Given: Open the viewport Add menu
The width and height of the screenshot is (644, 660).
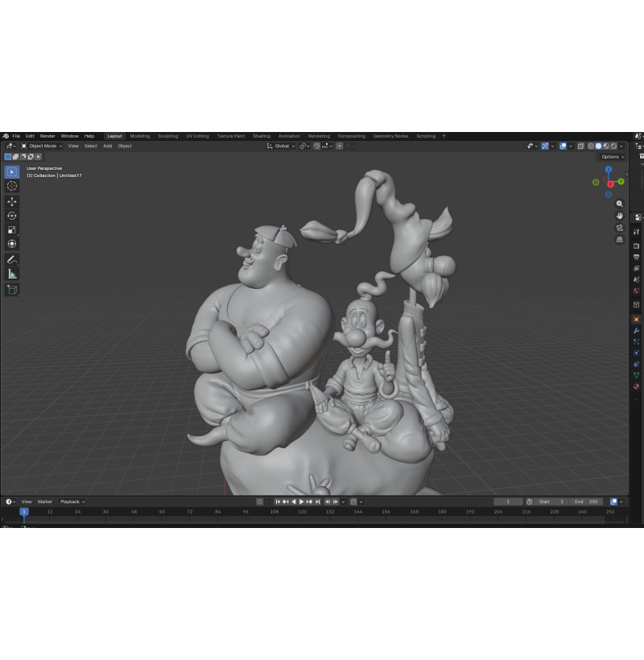Looking at the screenshot, I should [108, 146].
